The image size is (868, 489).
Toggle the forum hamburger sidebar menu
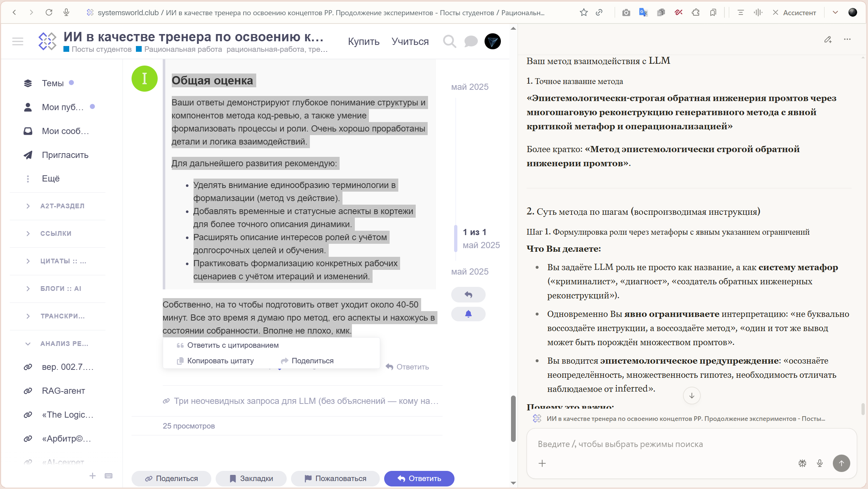18,41
